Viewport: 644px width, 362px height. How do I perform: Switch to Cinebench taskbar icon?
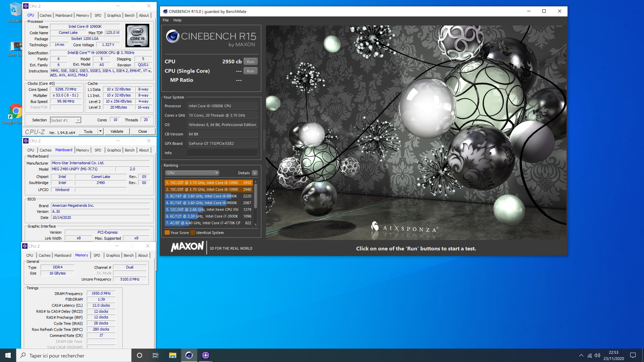coord(189,355)
